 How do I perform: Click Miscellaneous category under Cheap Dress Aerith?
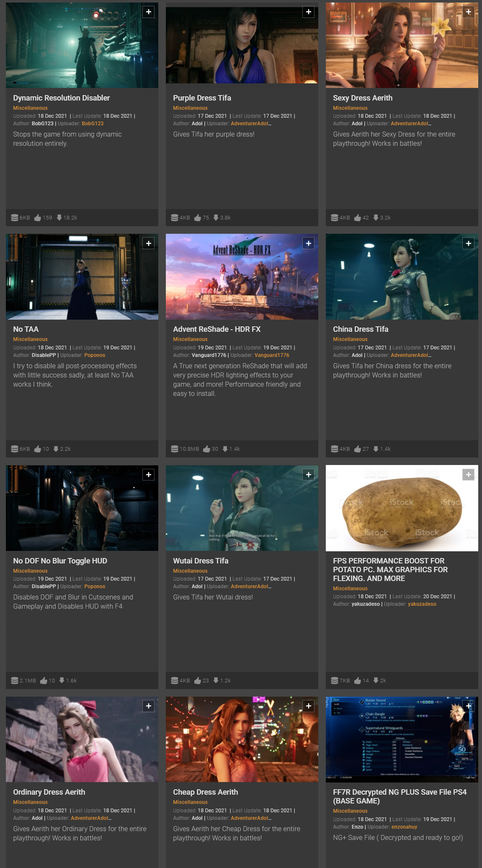click(x=190, y=802)
